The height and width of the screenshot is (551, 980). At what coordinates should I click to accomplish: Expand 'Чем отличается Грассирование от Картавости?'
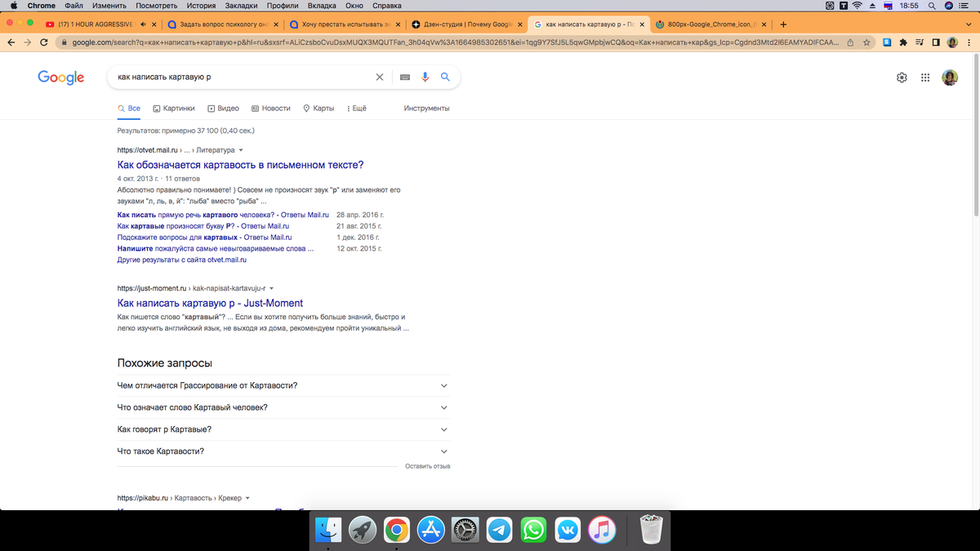283,385
